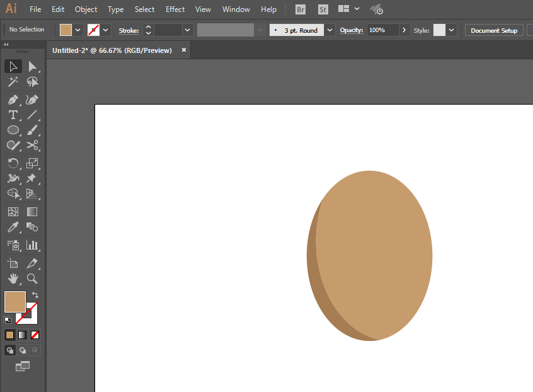Open the Object menu
This screenshot has width=533, height=392.
(86, 9)
